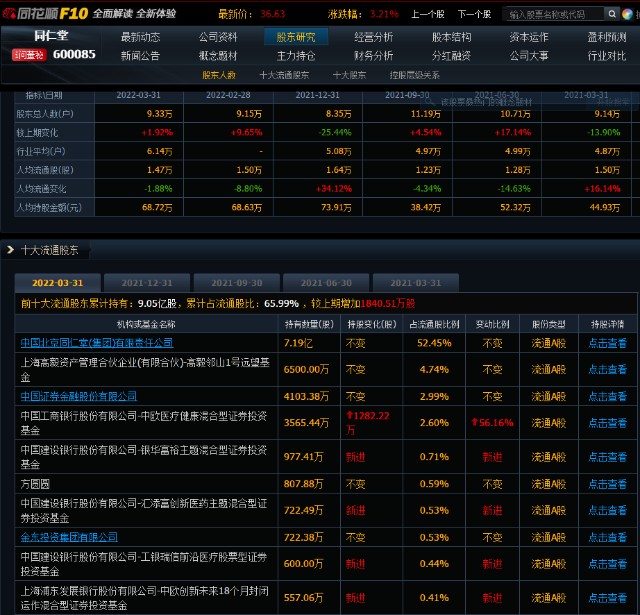
Task: Click the 6.14万 industry average value
Action: point(160,151)
